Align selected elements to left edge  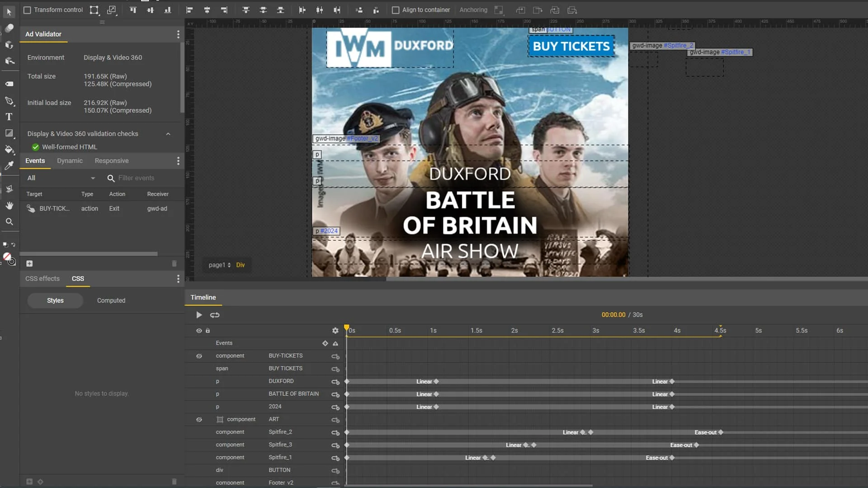click(189, 10)
